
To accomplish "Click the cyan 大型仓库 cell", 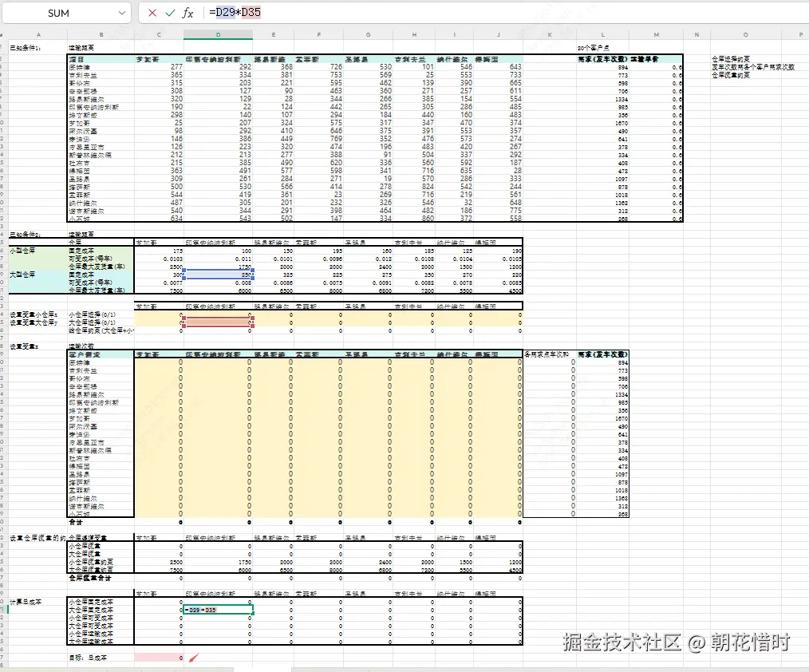I will [38, 275].
